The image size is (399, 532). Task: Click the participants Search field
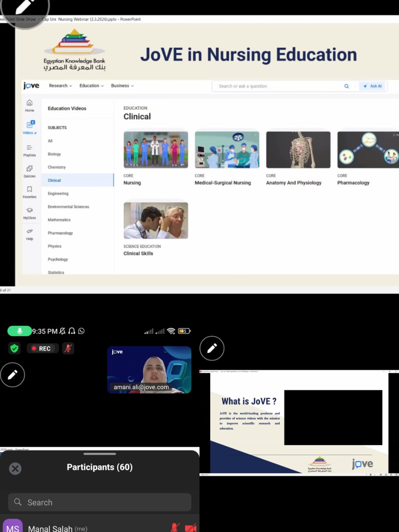pyautogui.click(x=100, y=502)
